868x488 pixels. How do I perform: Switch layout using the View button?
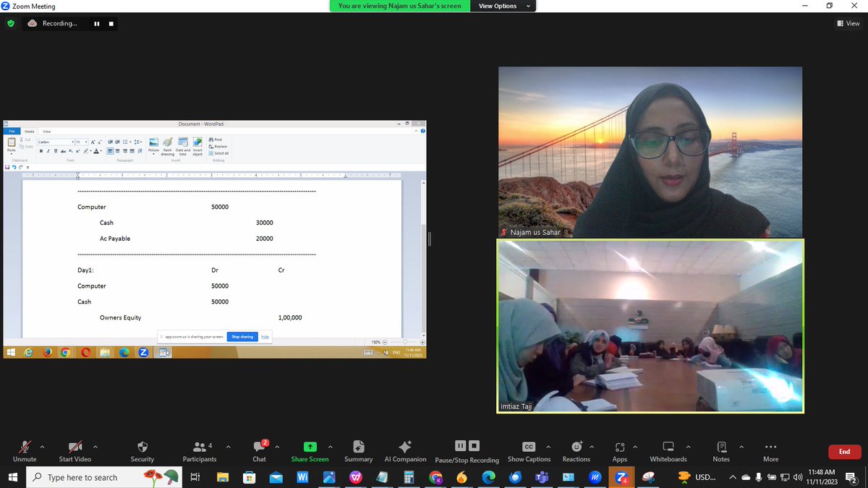point(848,23)
